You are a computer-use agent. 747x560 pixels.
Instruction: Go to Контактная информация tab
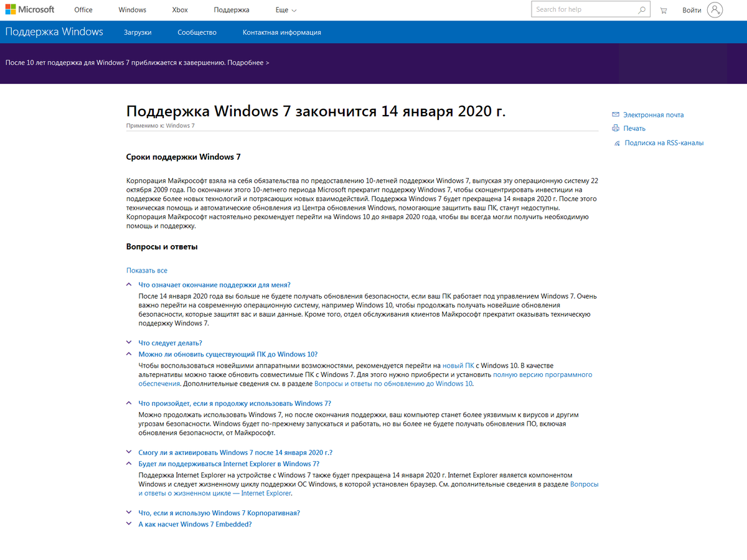pos(282,32)
